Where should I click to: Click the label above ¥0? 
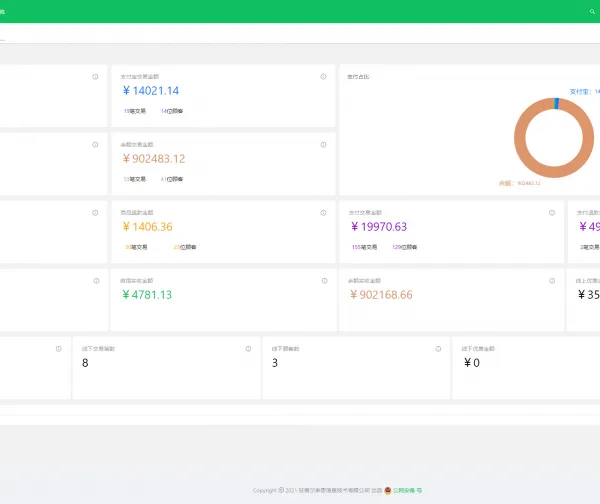pyautogui.click(x=478, y=349)
